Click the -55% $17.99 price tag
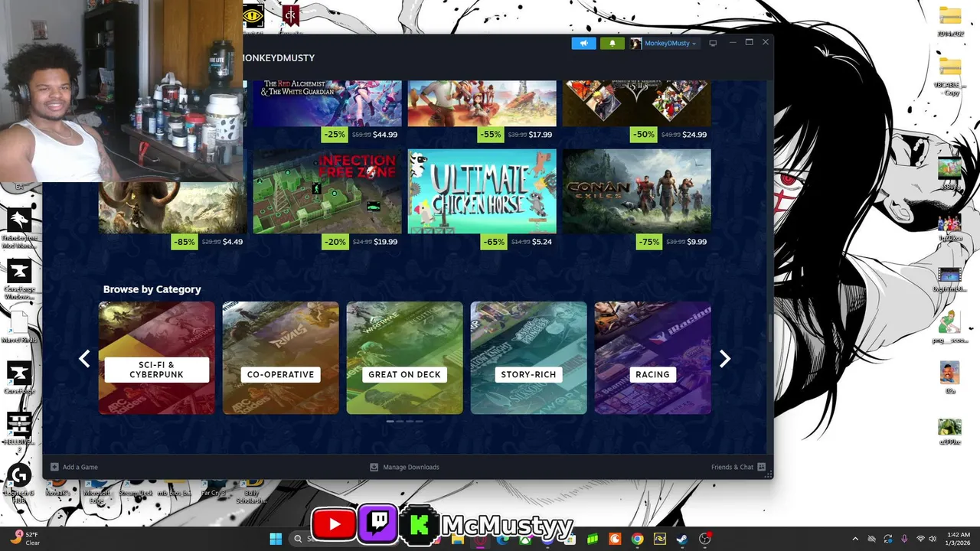 [x=516, y=134]
